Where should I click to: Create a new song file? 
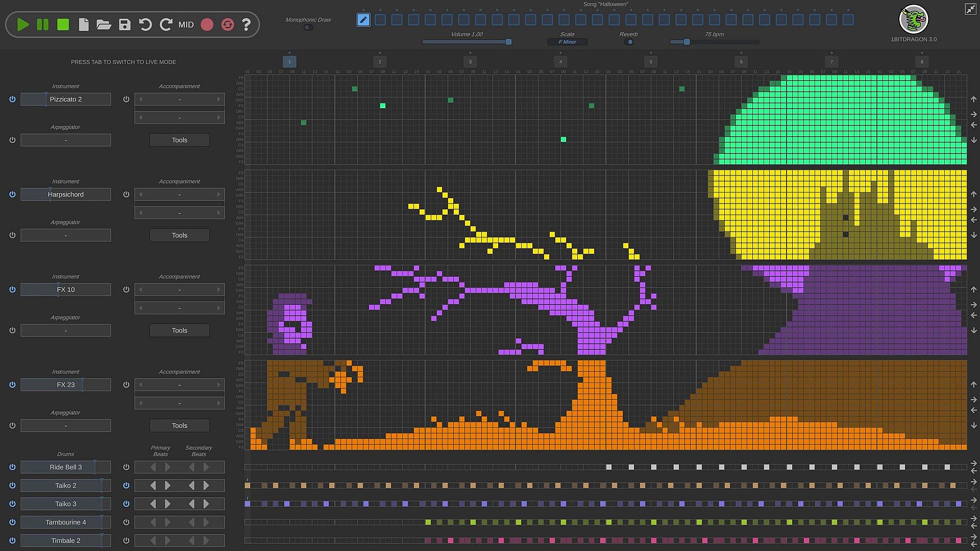coord(84,24)
